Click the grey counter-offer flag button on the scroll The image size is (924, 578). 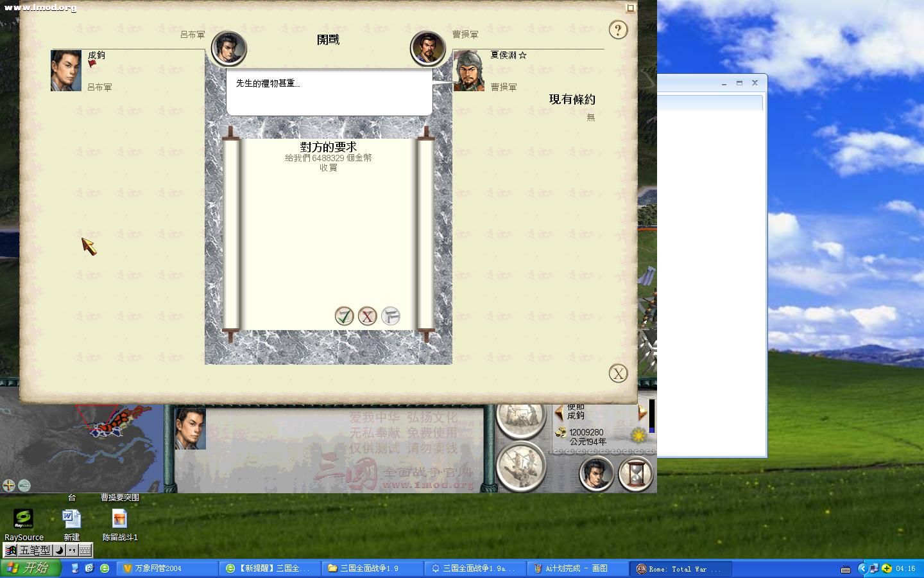click(x=391, y=316)
